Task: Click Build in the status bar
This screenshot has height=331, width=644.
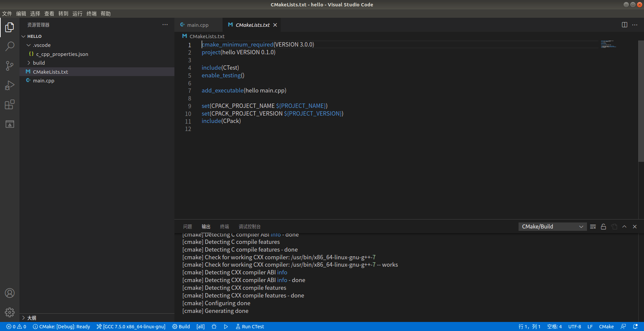Action: (181, 327)
